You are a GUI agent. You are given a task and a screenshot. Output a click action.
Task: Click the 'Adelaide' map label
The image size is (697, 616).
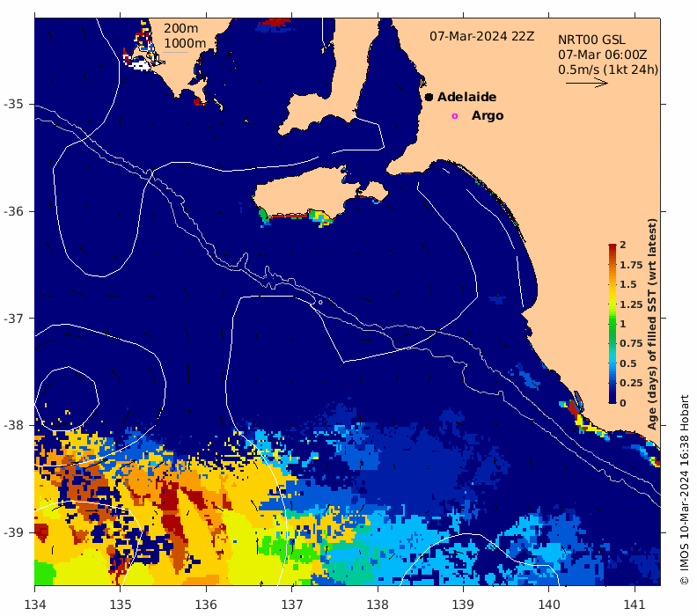click(x=466, y=97)
